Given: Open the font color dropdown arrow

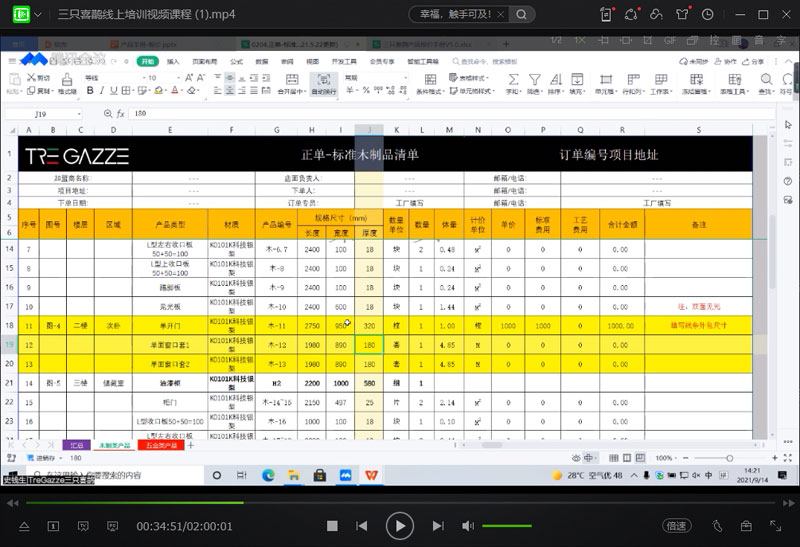Looking at the screenshot, I should 182,91.
